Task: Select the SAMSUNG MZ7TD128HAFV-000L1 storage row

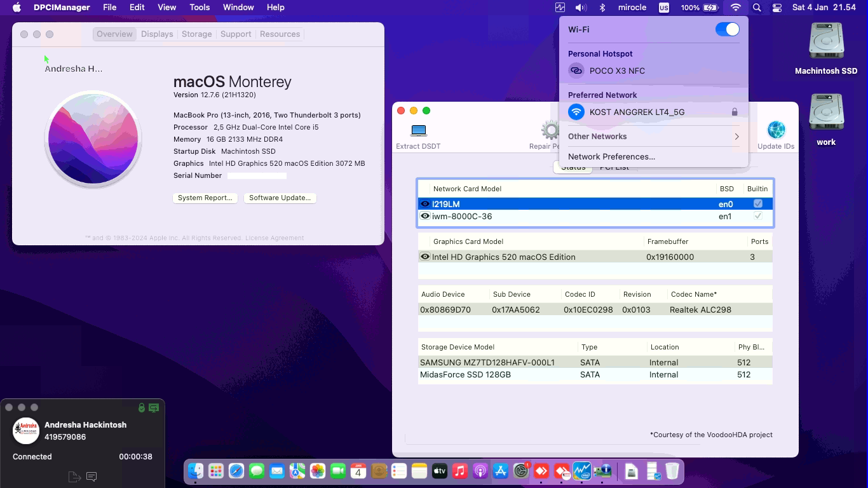Action: tap(595, 362)
